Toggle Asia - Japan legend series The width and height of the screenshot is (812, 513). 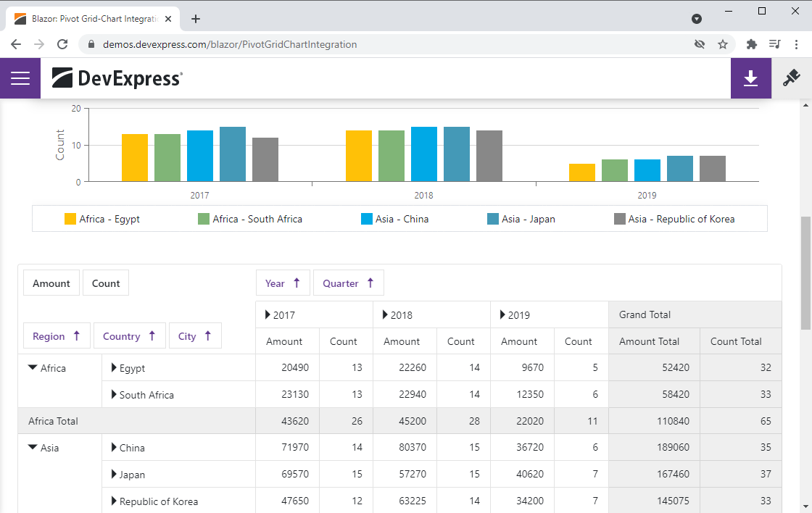[521, 219]
